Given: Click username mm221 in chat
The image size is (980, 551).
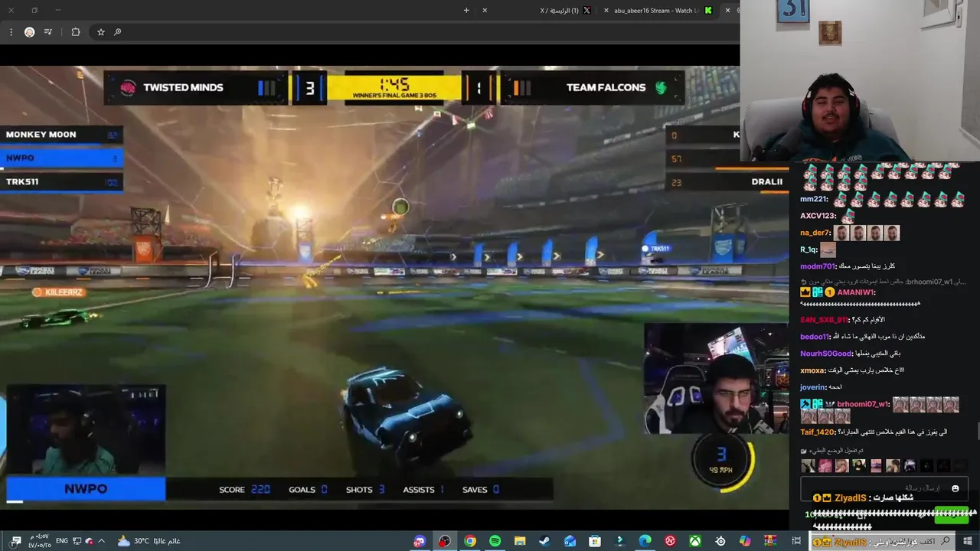Looking at the screenshot, I should [x=815, y=199].
